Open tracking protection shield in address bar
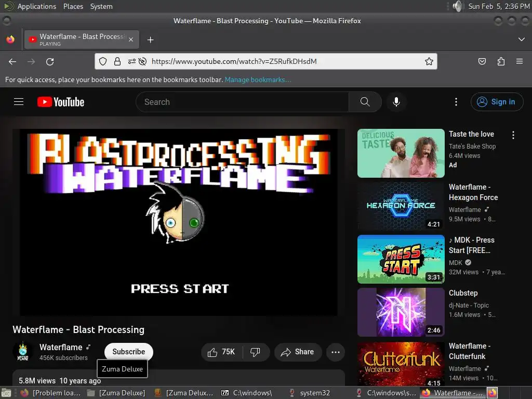This screenshot has height=399, width=532. 103,61
